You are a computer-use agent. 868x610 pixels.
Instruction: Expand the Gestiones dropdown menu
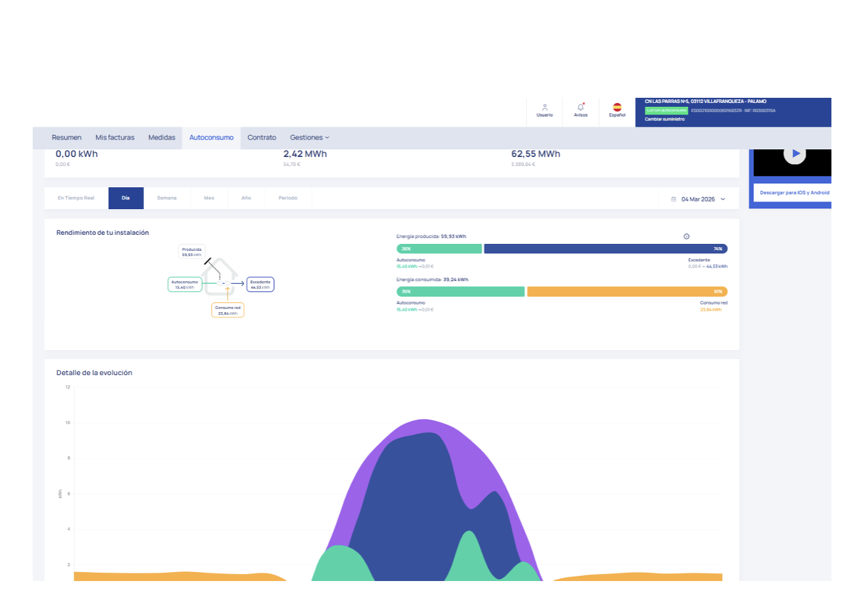309,138
